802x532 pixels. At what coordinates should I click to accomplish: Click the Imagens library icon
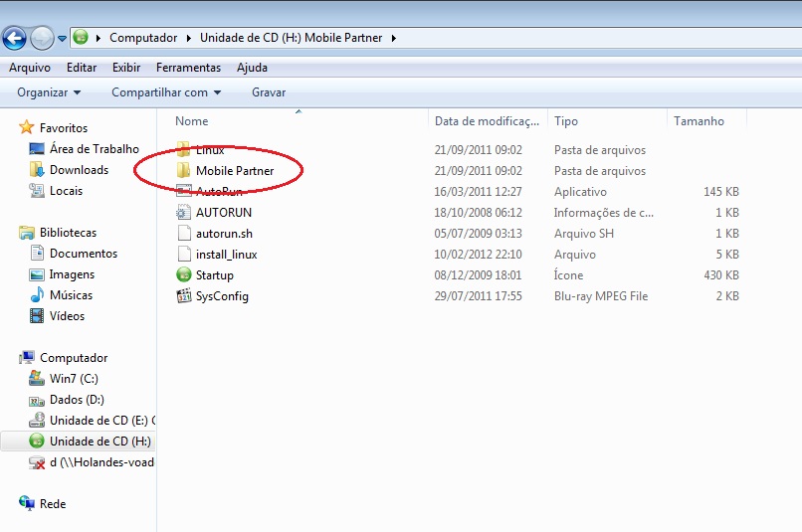click(x=36, y=274)
